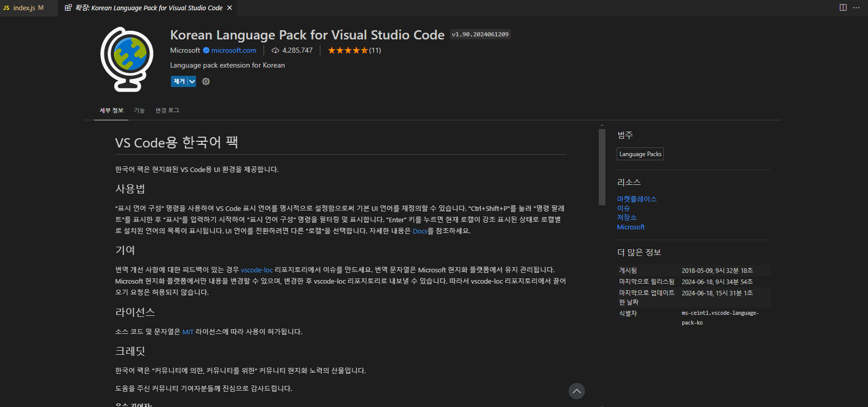The image size is (868, 407).
Task: Click the published date 2018-05-09 value
Action: pos(717,270)
